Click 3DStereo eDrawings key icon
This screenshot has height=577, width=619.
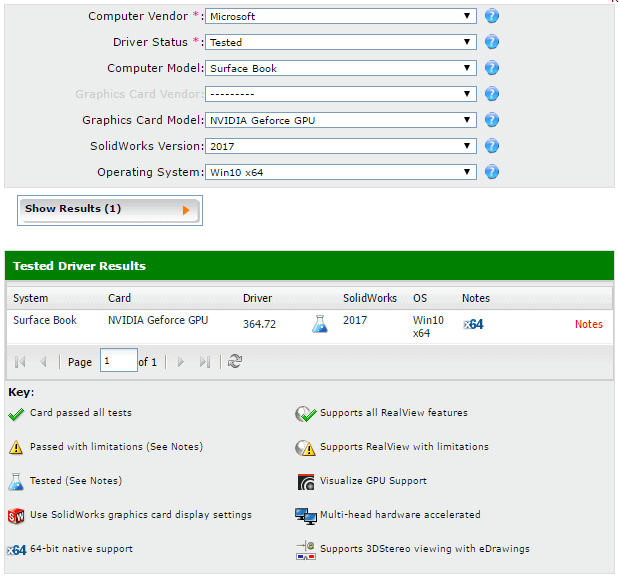(x=306, y=551)
